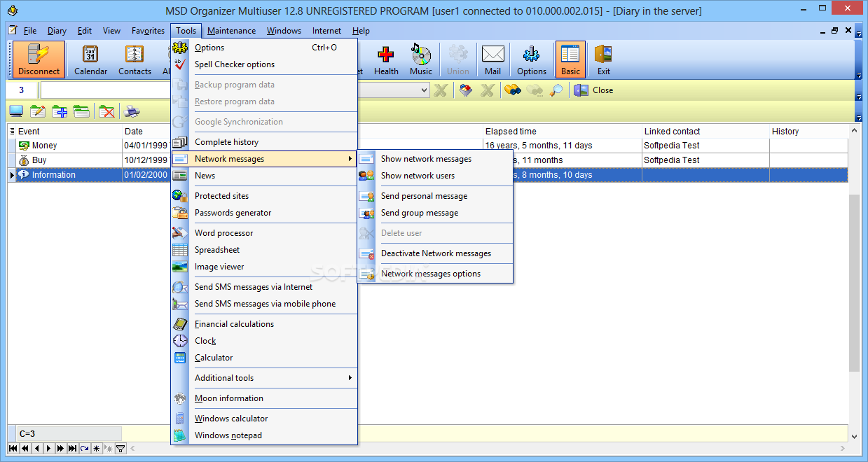Screen dimensions: 868x462
Task: Open Complete history from Tools menu
Action: [264, 142]
